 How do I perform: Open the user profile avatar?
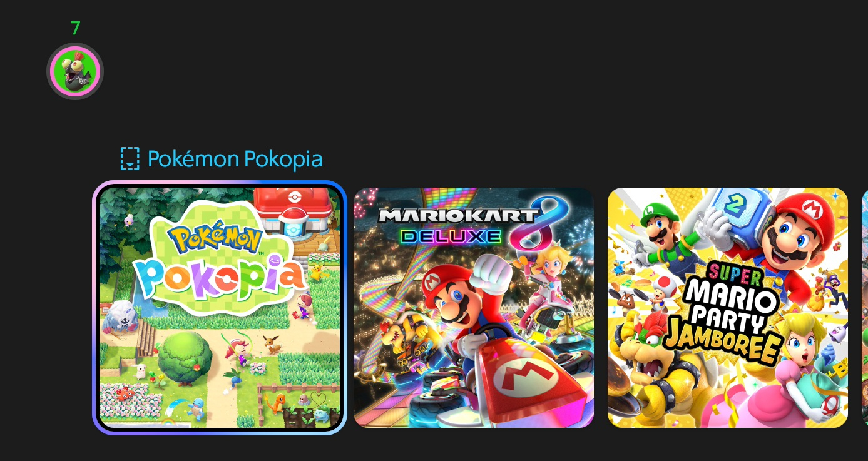pyautogui.click(x=75, y=71)
